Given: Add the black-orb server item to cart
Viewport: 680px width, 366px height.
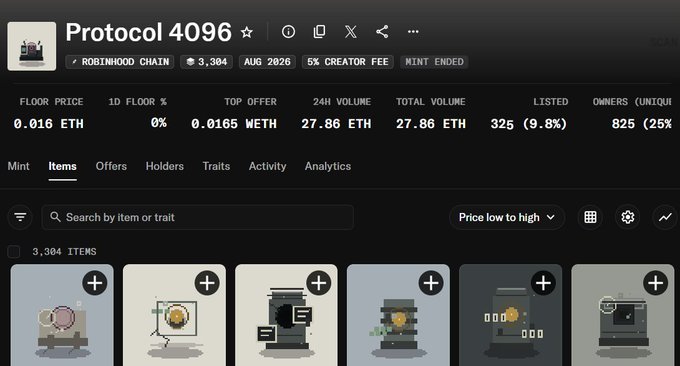Looking at the screenshot, I should tap(319, 283).
